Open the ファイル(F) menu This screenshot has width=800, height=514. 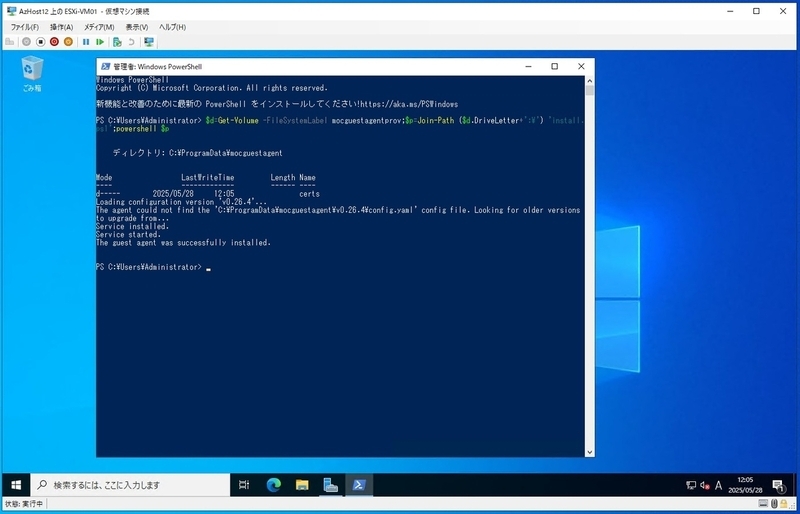[x=24, y=27]
